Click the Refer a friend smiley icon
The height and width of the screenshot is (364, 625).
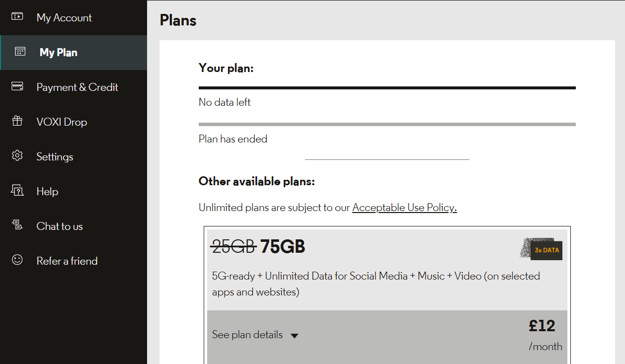pos(17,260)
